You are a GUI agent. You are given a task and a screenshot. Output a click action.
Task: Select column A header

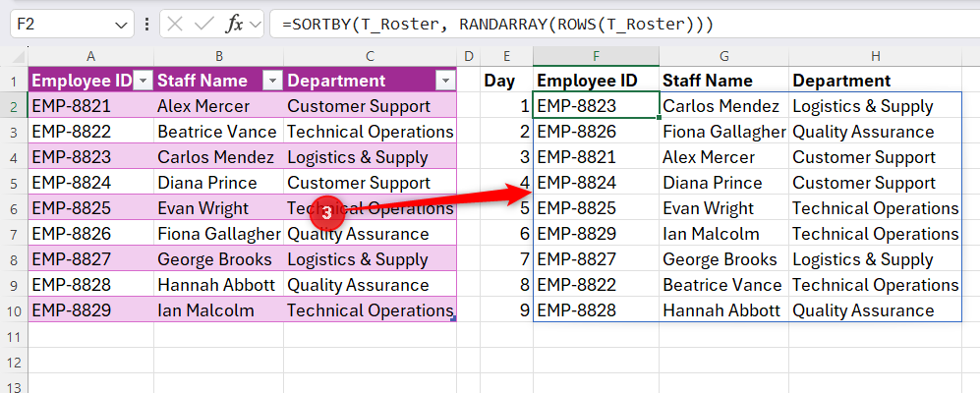click(x=90, y=56)
